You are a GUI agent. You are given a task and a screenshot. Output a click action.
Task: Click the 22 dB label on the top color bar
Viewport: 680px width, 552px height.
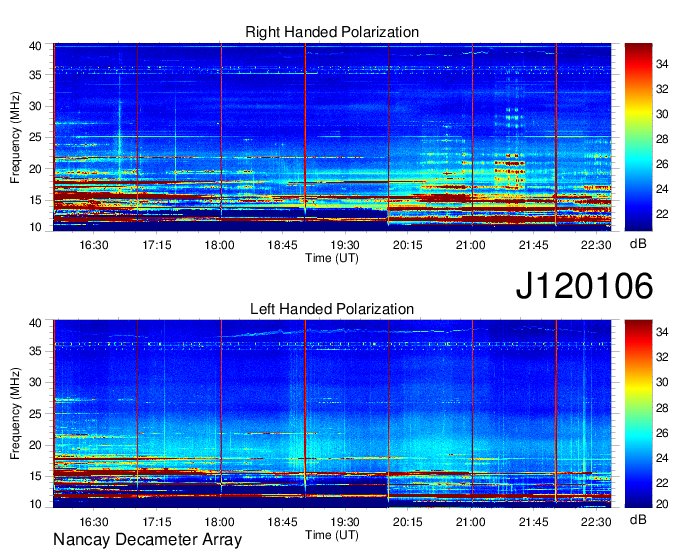pyautogui.click(x=662, y=214)
